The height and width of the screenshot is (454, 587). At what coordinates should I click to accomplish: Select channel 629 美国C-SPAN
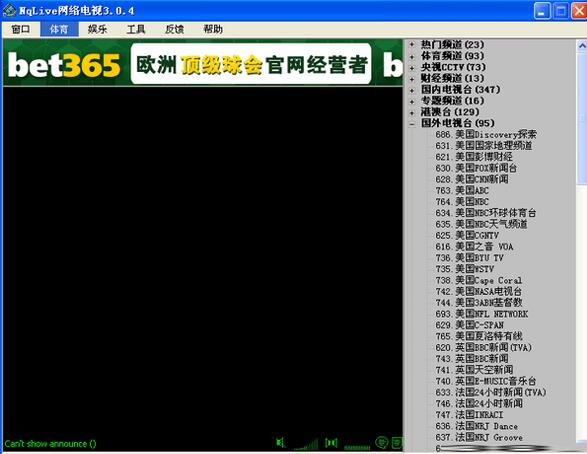point(469,325)
